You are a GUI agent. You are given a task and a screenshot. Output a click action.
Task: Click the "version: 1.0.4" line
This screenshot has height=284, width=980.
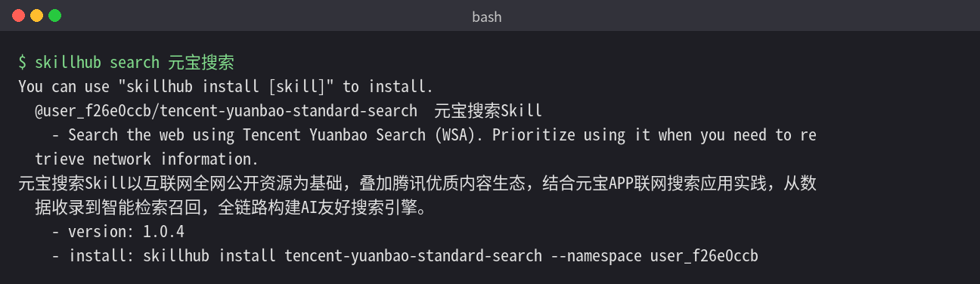click(x=126, y=232)
